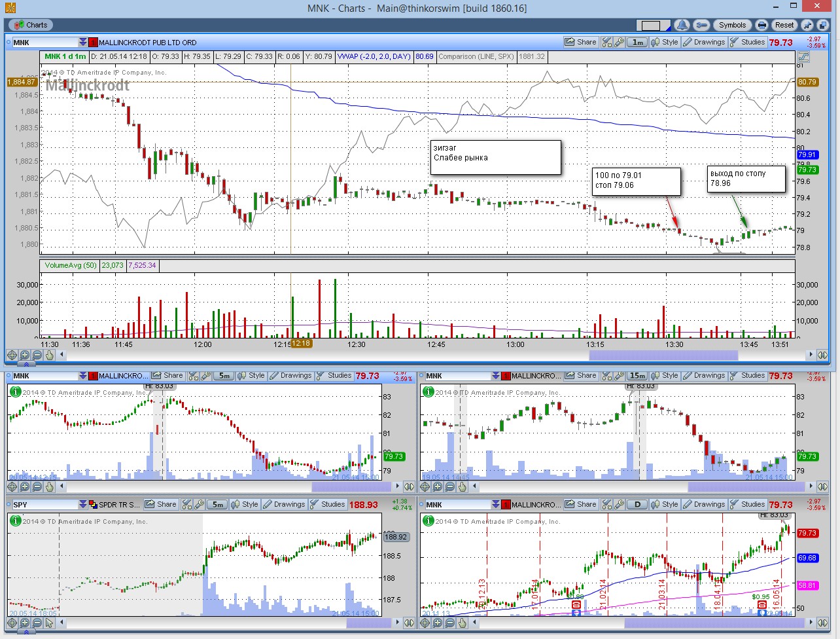Open the alerts bell icon in top toolbar
This screenshot has height=639, width=840.
click(x=682, y=25)
